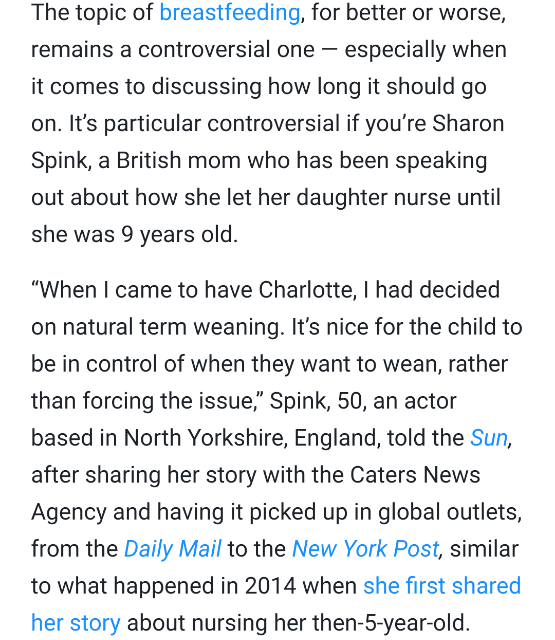Click the phrase 'then-5-year-old' at the end
This screenshot has width=555, height=640.
[389, 623]
